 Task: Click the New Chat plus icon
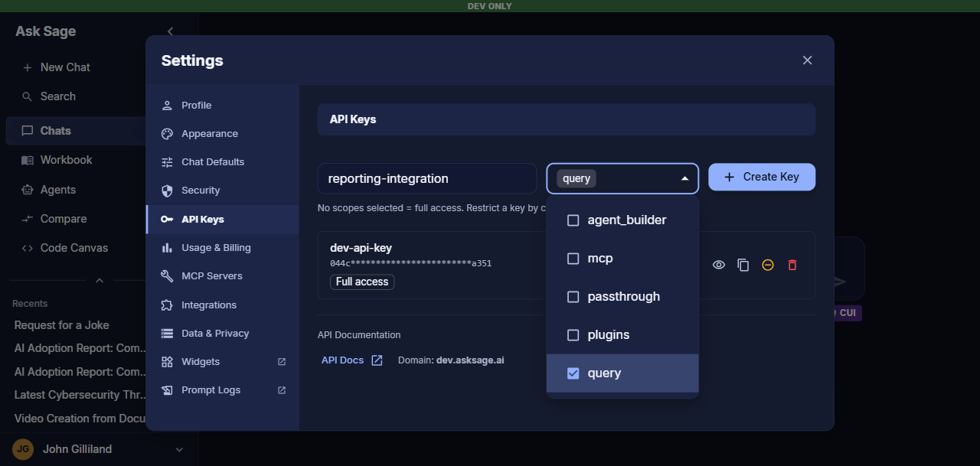[x=27, y=67]
